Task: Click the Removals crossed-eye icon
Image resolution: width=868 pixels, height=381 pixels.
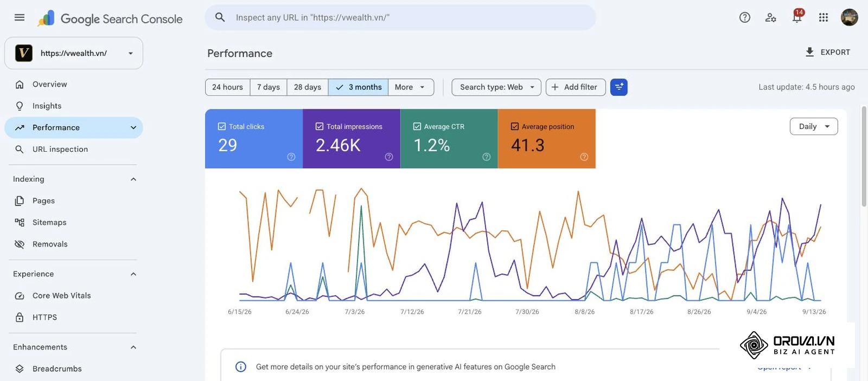Action: pyautogui.click(x=20, y=244)
